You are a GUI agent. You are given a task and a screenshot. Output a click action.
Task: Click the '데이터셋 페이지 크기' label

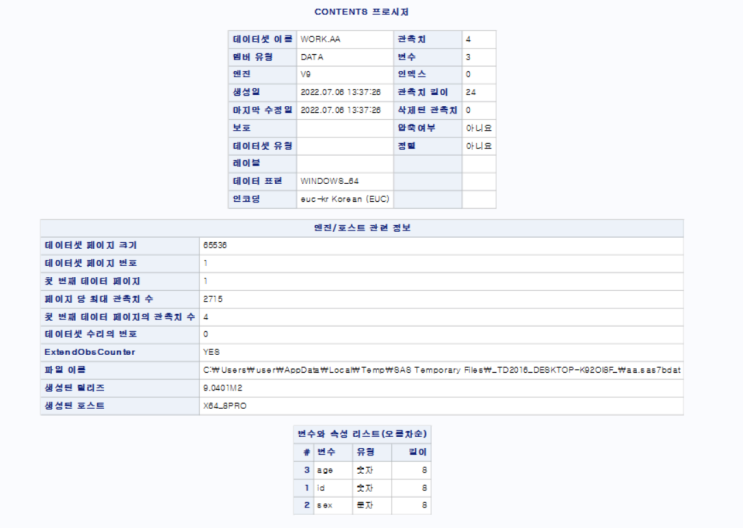coord(91,246)
